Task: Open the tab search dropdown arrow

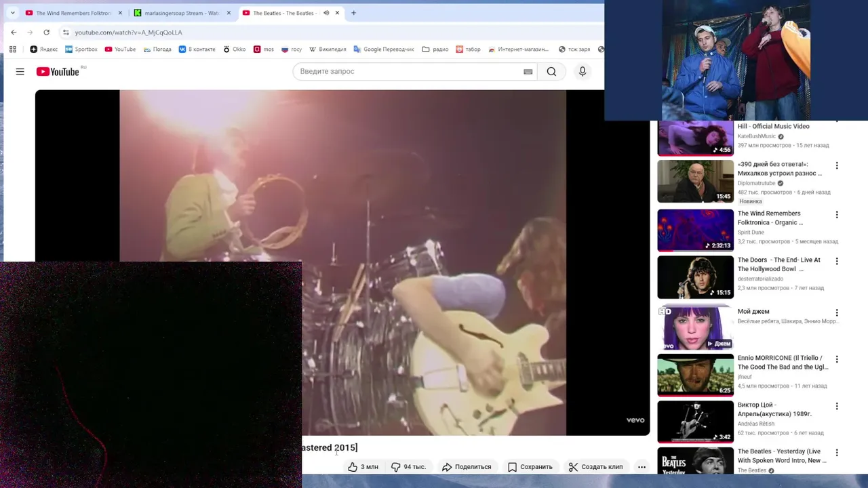Action: (12, 13)
